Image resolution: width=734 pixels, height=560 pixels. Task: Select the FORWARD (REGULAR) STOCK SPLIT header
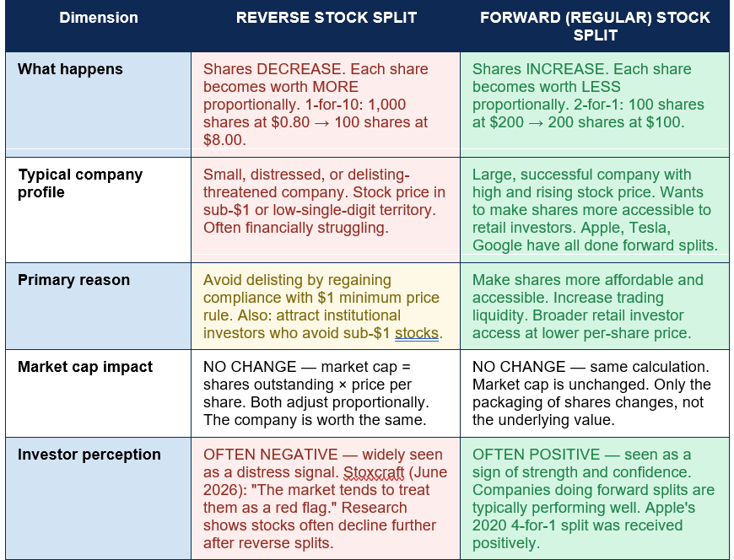(595, 26)
